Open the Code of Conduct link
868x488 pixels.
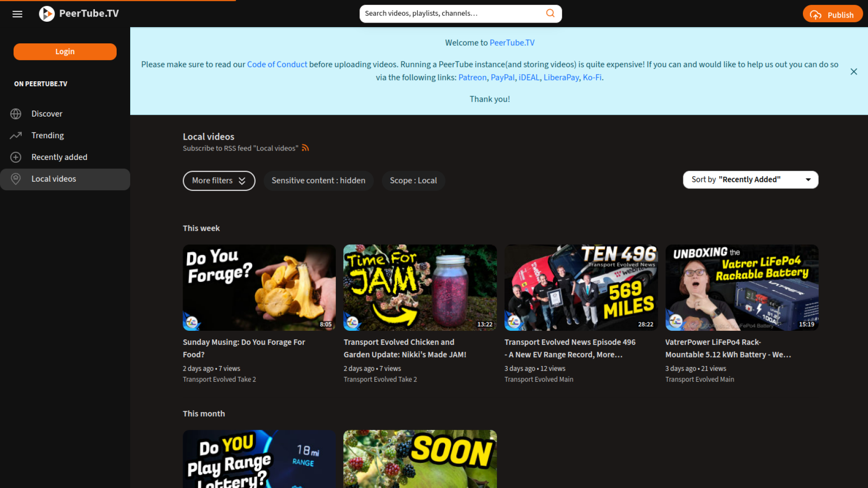(277, 64)
